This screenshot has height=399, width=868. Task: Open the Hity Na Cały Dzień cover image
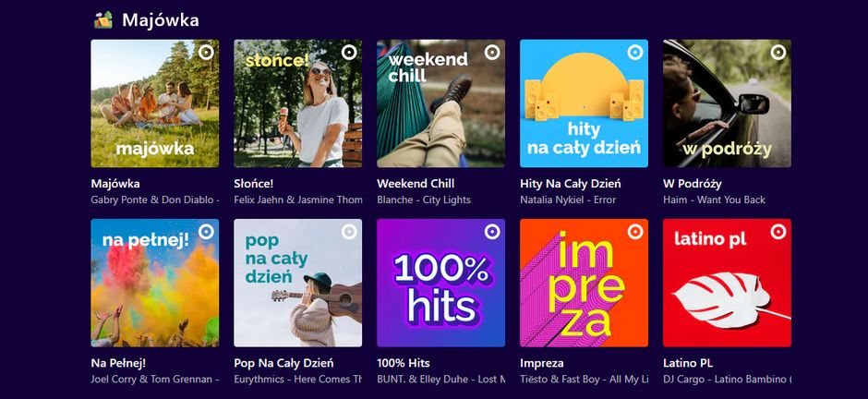point(584,103)
